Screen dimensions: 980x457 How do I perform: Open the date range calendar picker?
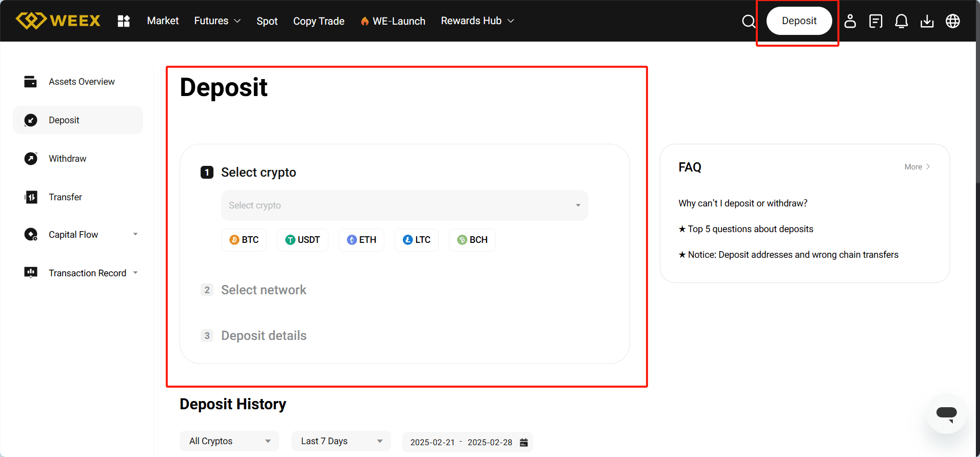coord(524,442)
